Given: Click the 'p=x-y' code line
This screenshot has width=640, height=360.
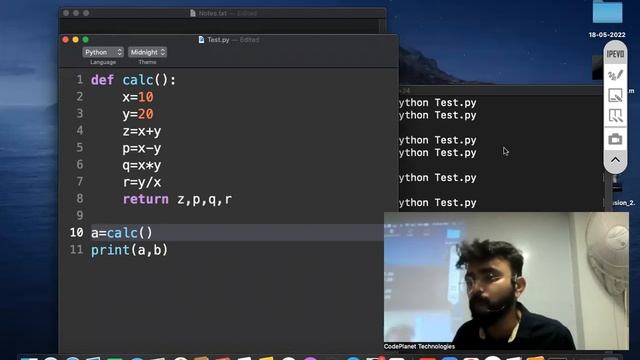Looking at the screenshot, I should coord(142,149).
